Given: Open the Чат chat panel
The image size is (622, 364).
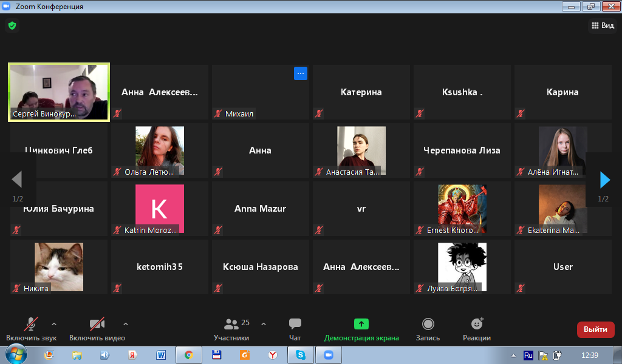Looking at the screenshot, I should pos(295,329).
